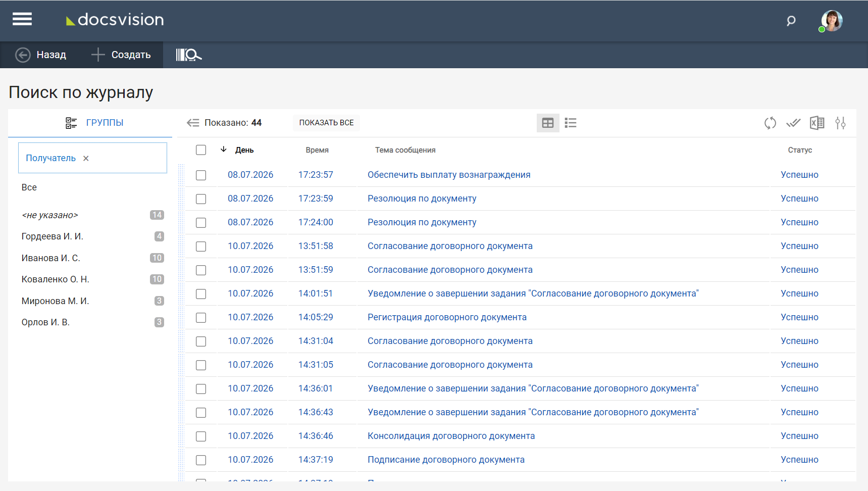This screenshot has height=491, width=868.
Task: Open the user avatar profile menu
Action: click(832, 21)
